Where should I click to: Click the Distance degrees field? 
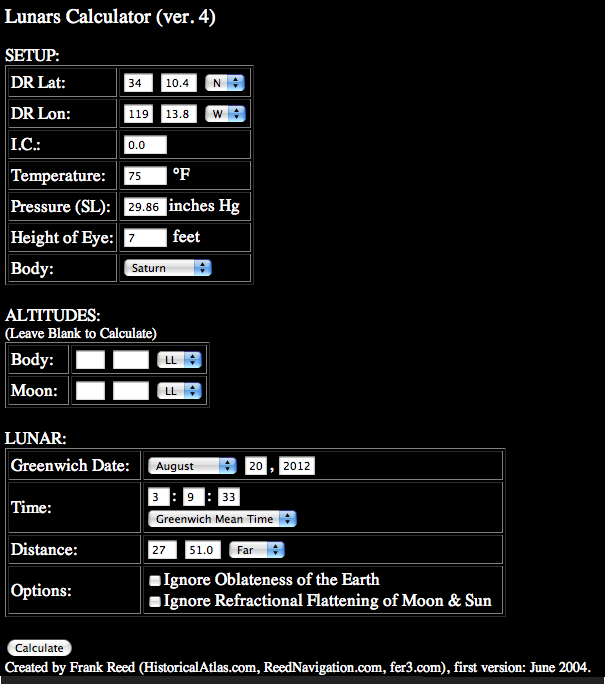pos(162,550)
